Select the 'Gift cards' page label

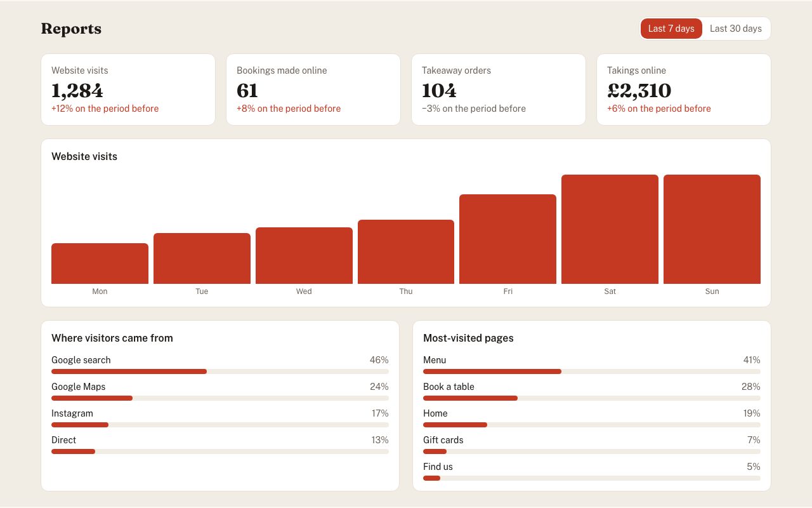[443, 440]
